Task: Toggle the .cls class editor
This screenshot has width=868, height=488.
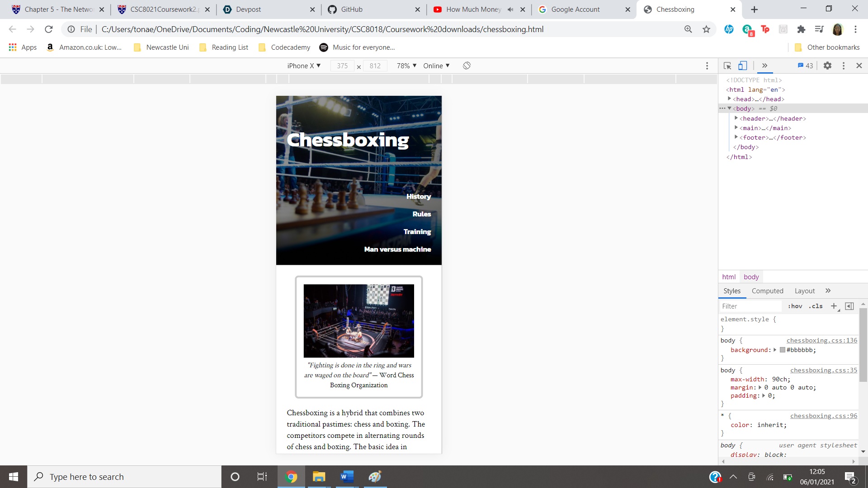Action: point(816,306)
